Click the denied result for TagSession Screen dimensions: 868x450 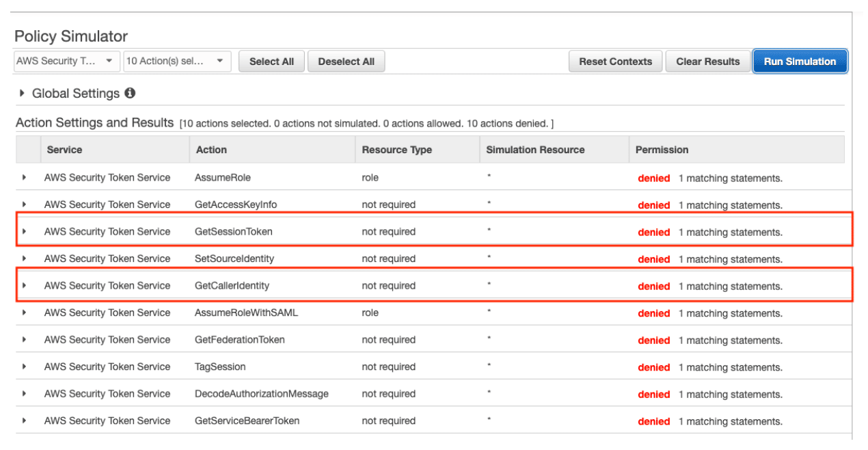point(654,367)
